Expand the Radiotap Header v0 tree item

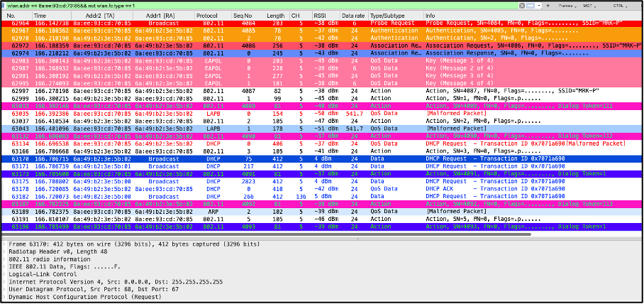coord(3,249)
